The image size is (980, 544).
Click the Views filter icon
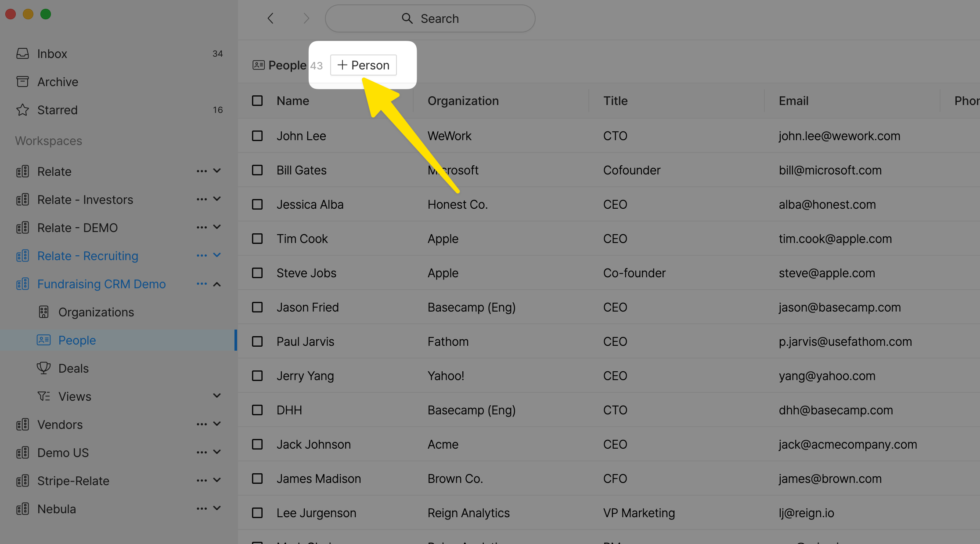coord(43,395)
